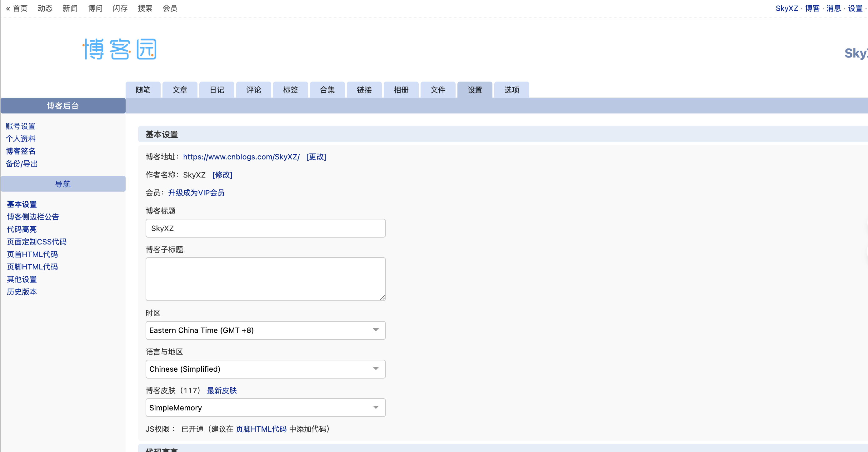Expand the 语言与地区 language dropdown

(265, 369)
